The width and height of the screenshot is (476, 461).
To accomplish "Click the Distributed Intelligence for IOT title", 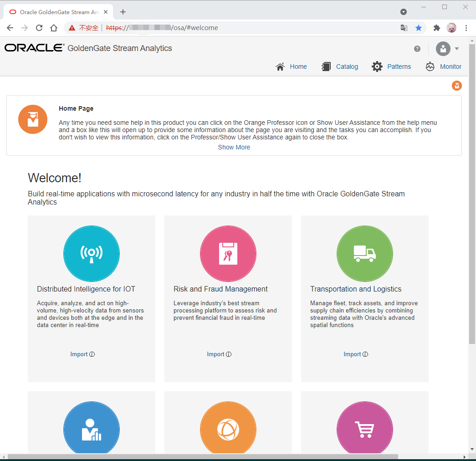I will tap(86, 289).
